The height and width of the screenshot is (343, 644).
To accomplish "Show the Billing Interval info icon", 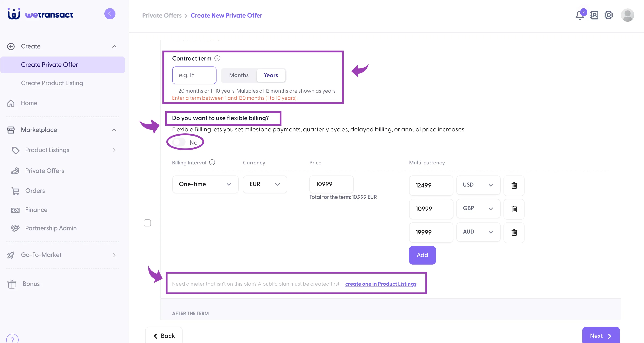I will (212, 162).
